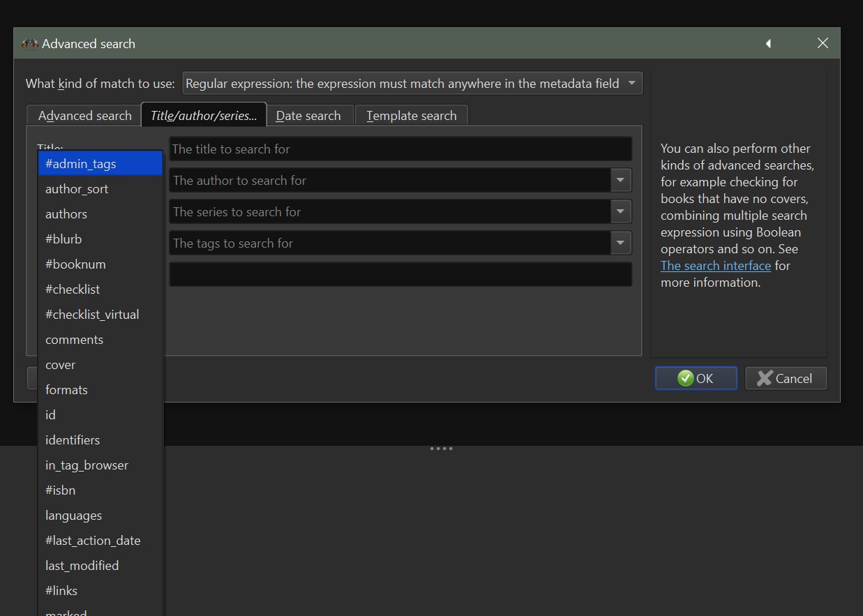The image size is (863, 616).
Task: Select identifiers from the list
Action: tap(100, 440)
